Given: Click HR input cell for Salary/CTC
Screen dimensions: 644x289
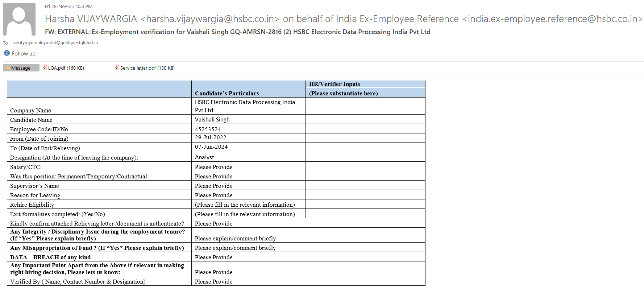Looking at the screenshot, I should tap(365, 166).
